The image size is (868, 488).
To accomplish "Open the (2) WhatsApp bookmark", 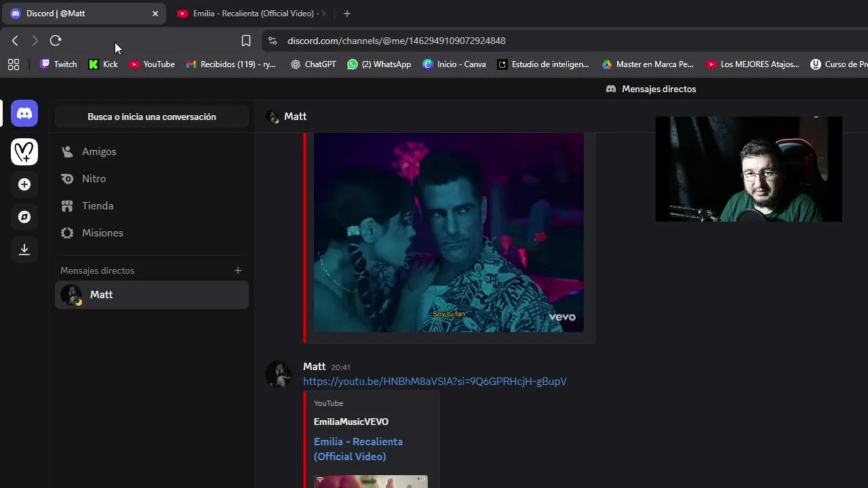I will point(379,64).
